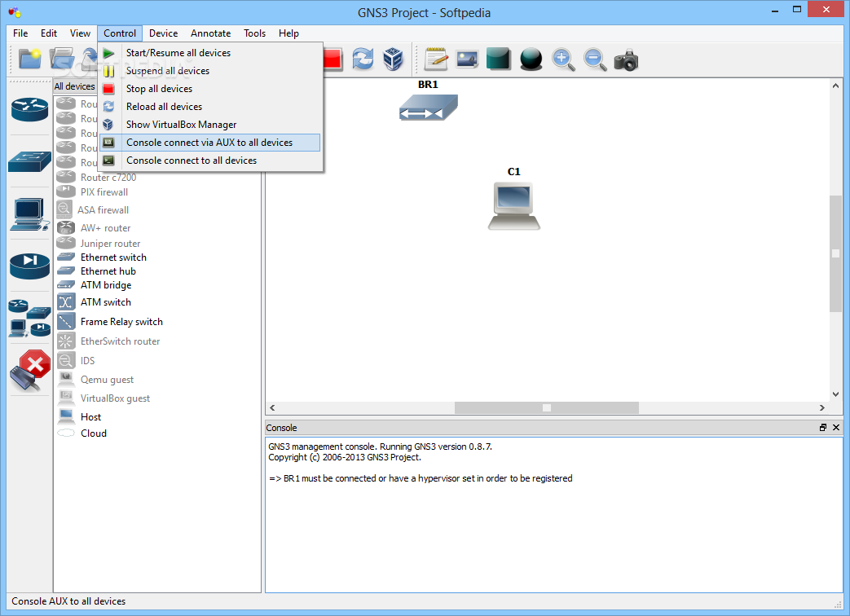Screen dimensions: 850x616
Task: Choose Show VirtualBox Manager menu entry
Action: (x=210, y=124)
